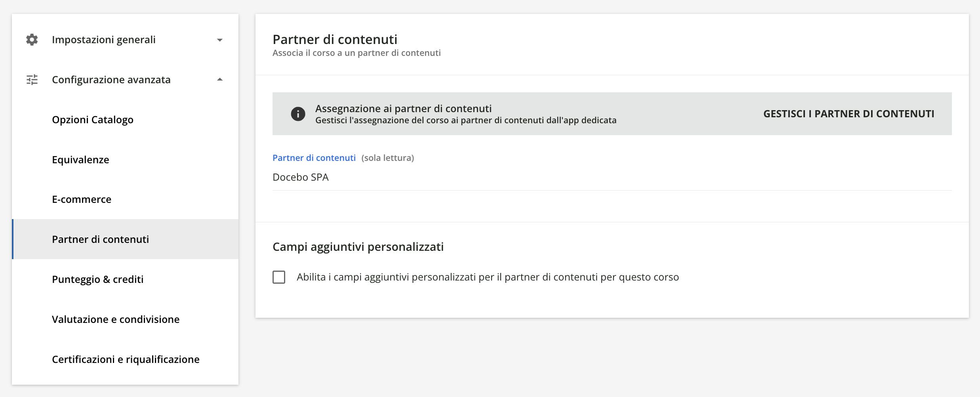
Task: Select Partner di contenuti sidebar item
Action: (101, 239)
